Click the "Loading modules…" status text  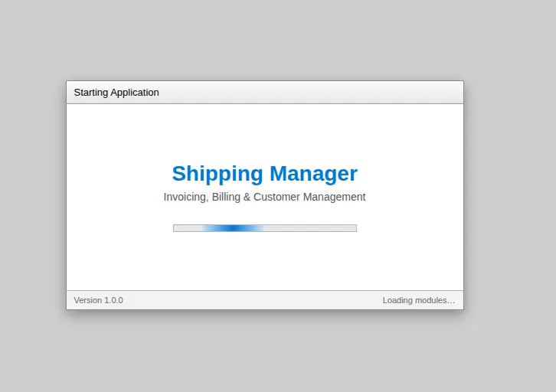click(418, 300)
